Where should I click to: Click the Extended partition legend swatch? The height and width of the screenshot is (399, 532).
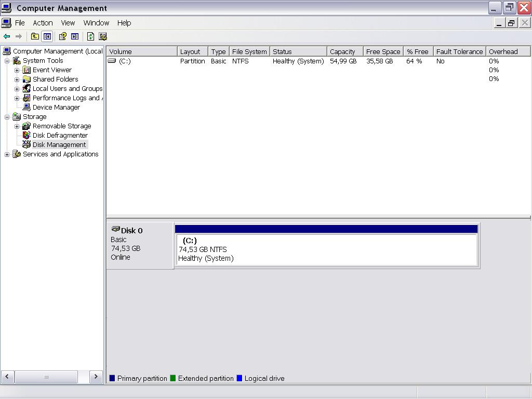coord(172,378)
